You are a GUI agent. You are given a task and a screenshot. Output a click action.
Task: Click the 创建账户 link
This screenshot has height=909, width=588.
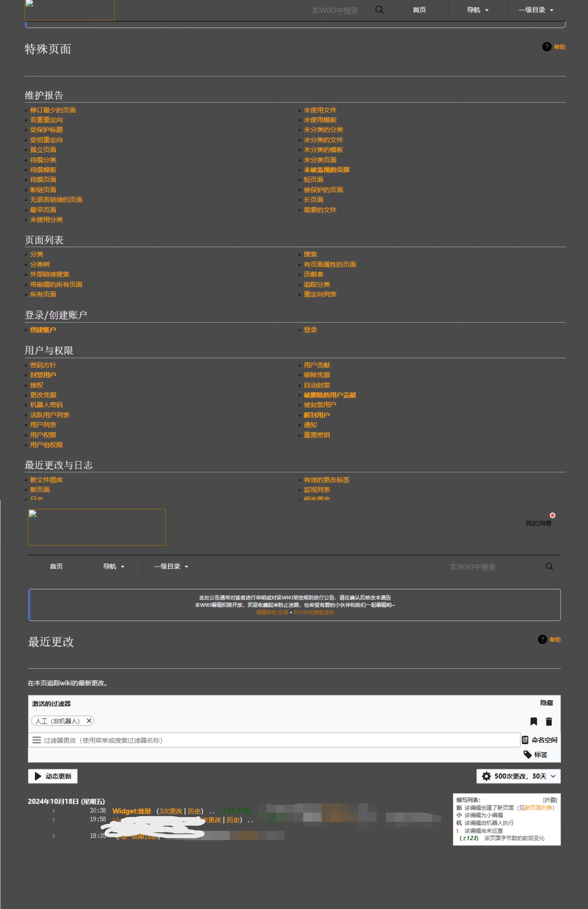(43, 330)
